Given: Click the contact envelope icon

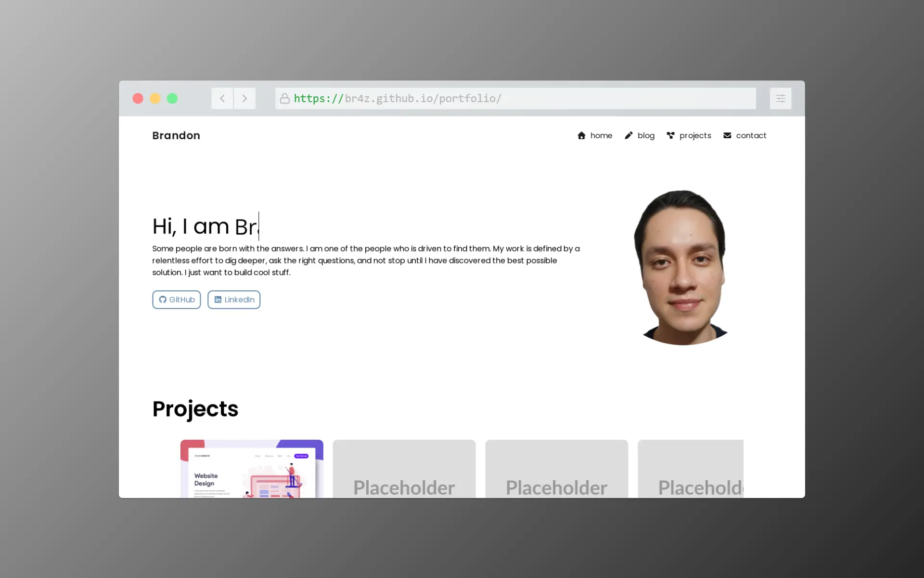Looking at the screenshot, I should [x=727, y=136].
